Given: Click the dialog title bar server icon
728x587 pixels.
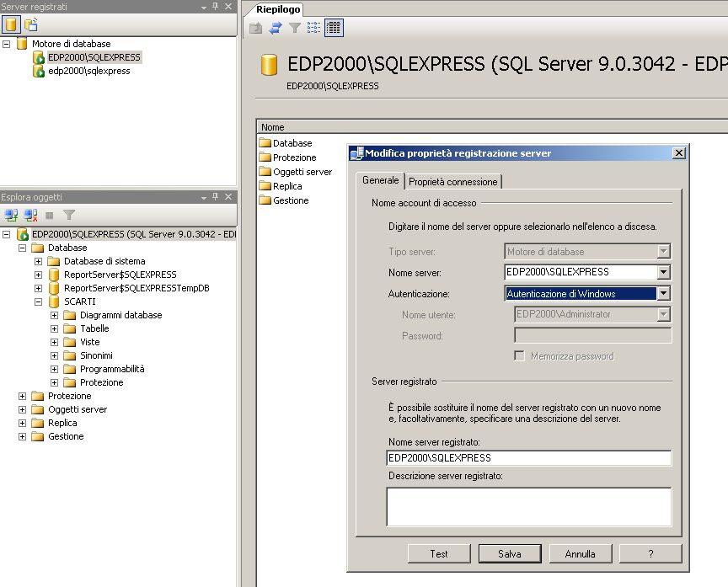Looking at the screenshot, I should point(357,153).
